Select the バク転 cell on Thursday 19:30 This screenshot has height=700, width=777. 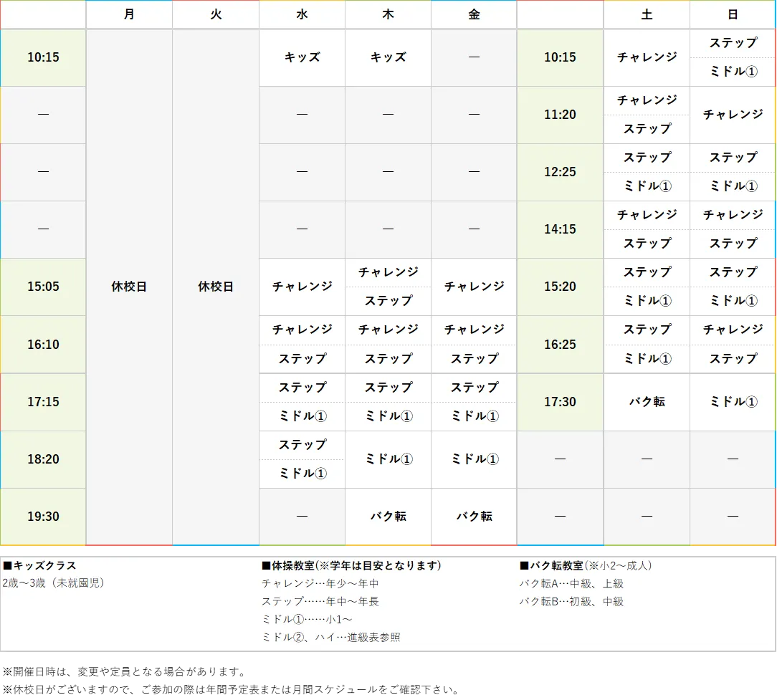tap(387, 516)
